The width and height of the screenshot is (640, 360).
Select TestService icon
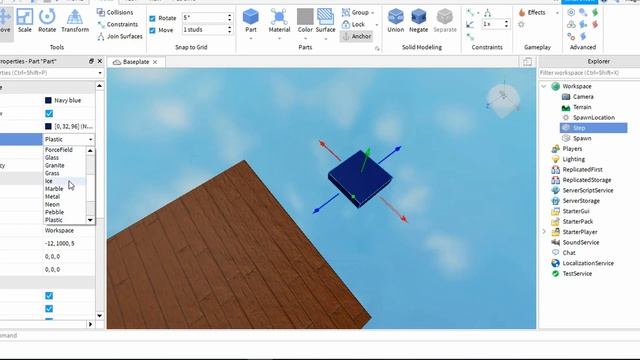point(556,273)
